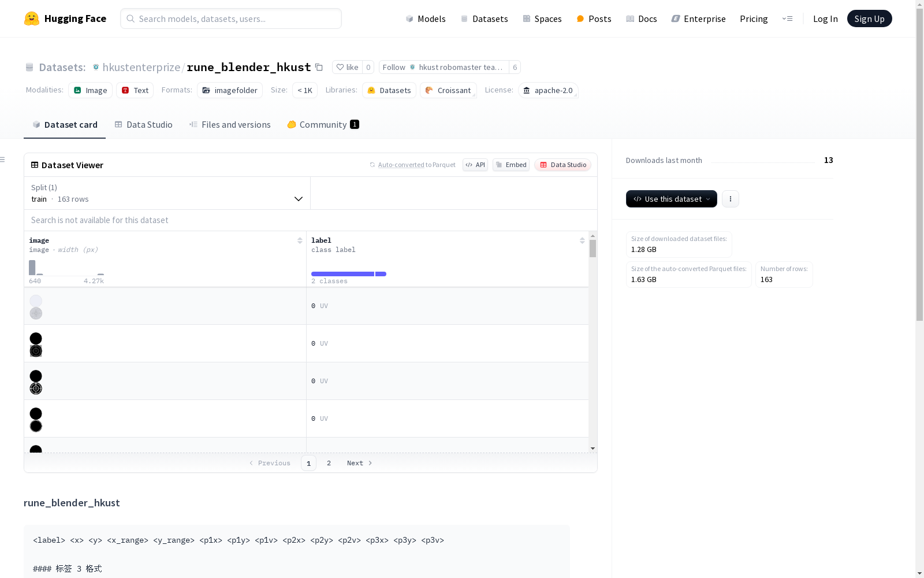Open the hkustenterprize organization link
Image resolution: width=924 pixels, height=578 pixels.
[141, 67]
